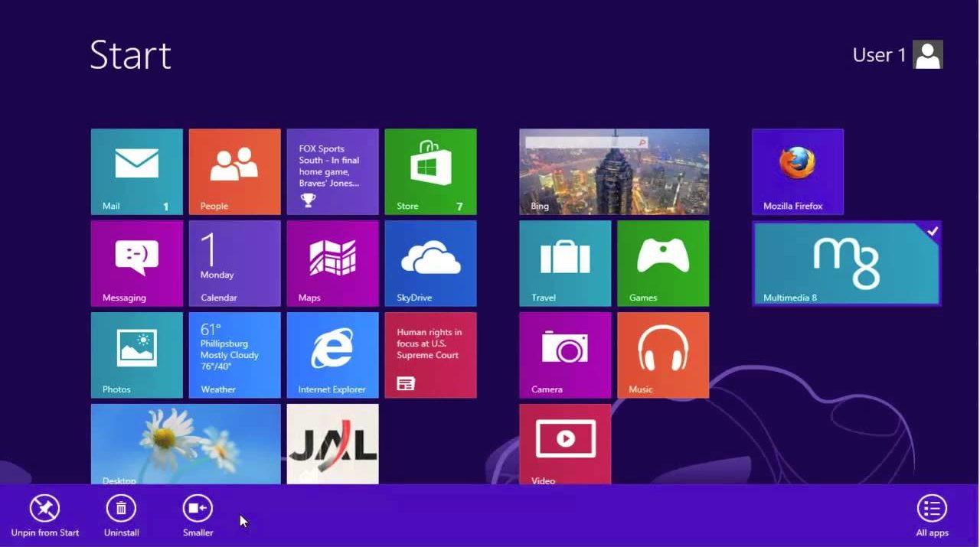Open the Bing image tile
980x547 pixels.
tap(614, 171)
